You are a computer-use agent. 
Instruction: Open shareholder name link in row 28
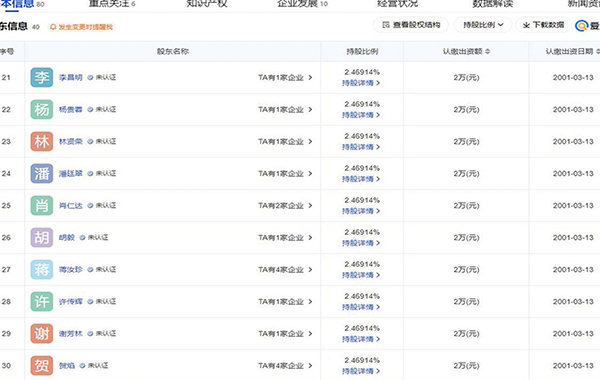70,302
